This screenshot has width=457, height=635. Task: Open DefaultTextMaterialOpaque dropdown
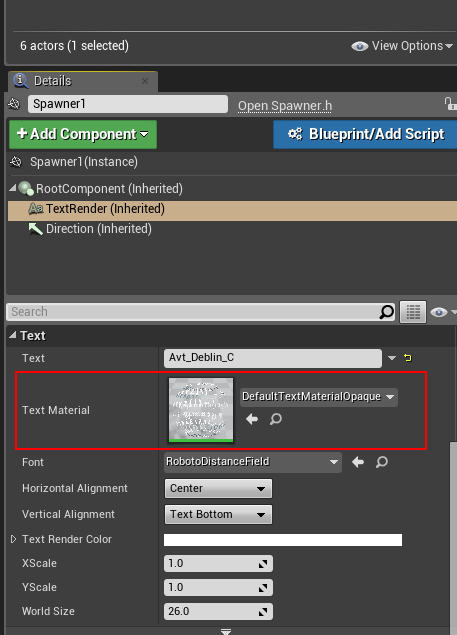click(x=319, y=396)
